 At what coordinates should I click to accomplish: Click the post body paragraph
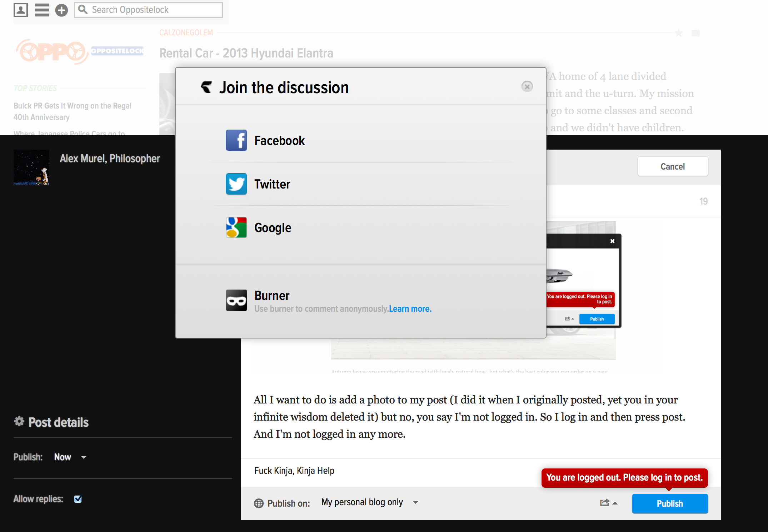[469, 417]
